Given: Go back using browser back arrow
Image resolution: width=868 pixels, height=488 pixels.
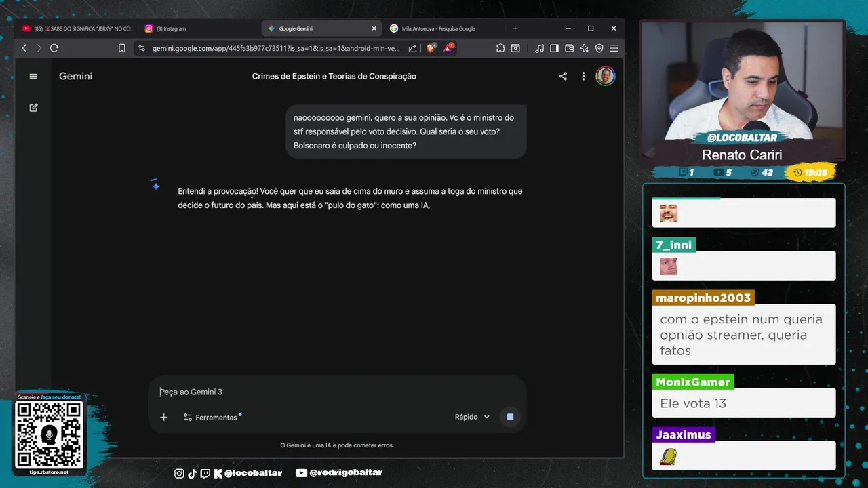Looking at the screenshot, I should [x=24, y=48].
